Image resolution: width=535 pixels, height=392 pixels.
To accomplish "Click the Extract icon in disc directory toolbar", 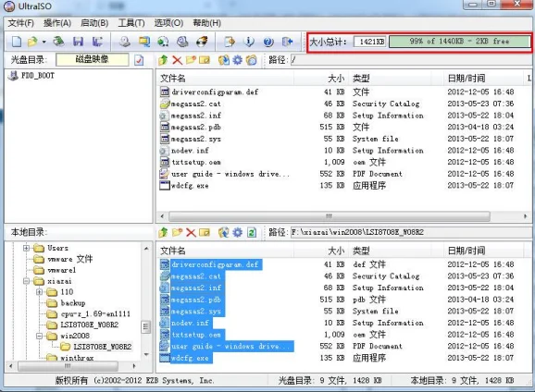I will click(x=224, y=60).
